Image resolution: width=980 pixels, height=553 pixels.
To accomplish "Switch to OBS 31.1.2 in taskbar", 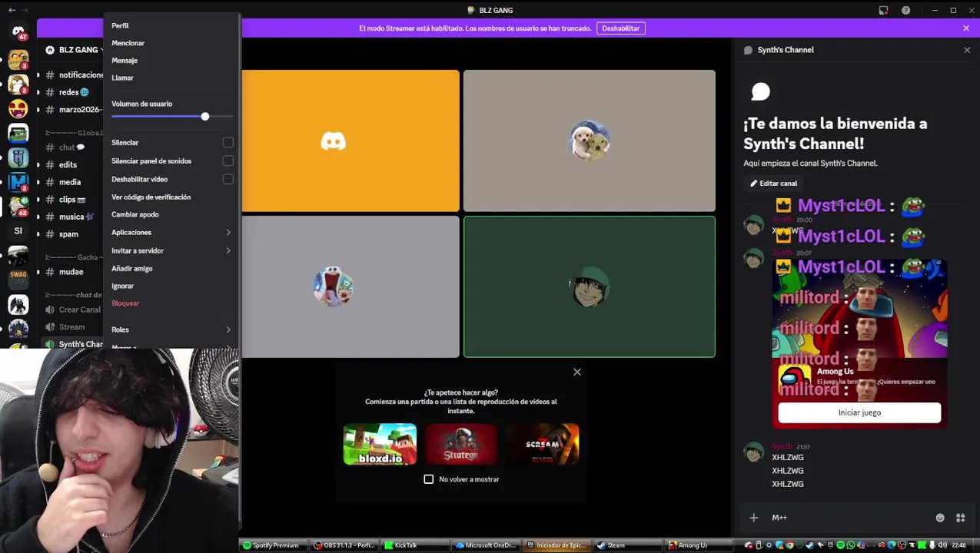I will [344, 545].
